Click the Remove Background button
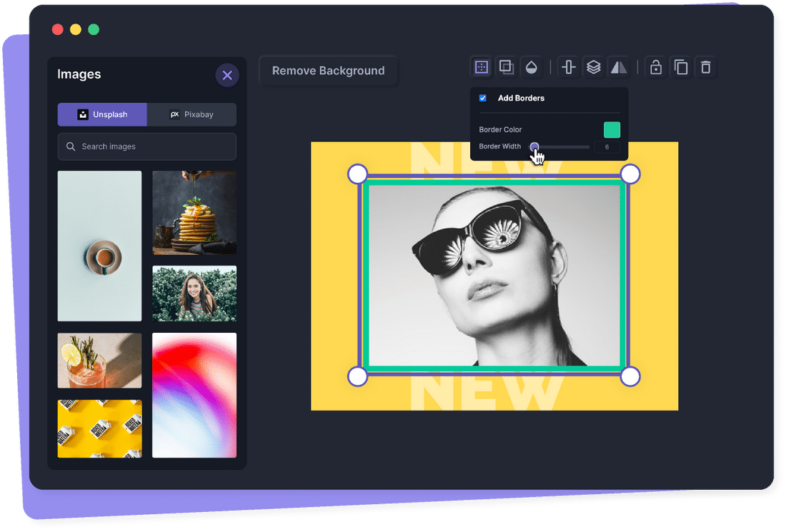This screenshot has height=532, width=786. point(328,71)
